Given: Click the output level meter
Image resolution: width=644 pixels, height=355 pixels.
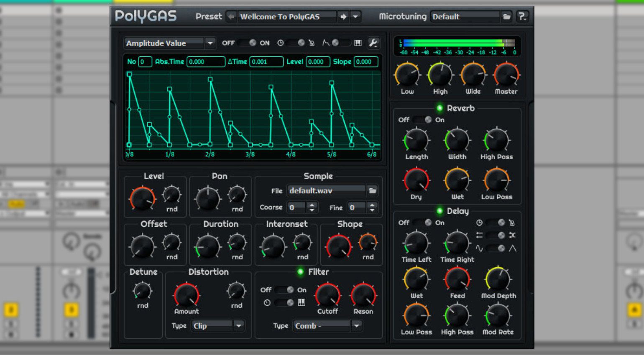Looking at the screenshot, I should [457, 46].
